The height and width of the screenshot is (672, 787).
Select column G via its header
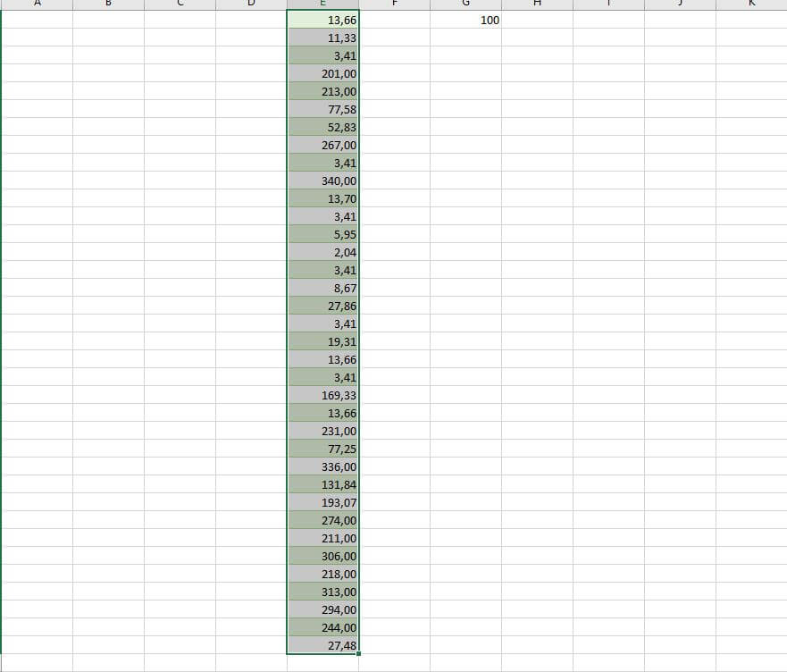(x=465, y=4)
